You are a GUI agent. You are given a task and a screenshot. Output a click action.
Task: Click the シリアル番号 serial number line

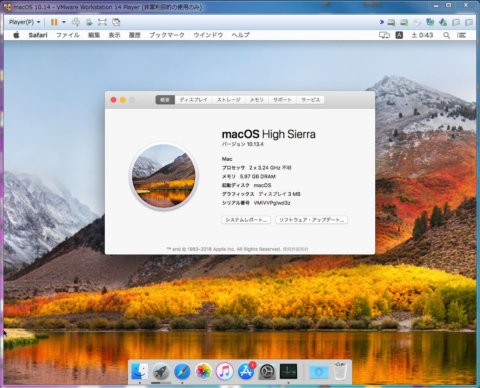(256, 203)
